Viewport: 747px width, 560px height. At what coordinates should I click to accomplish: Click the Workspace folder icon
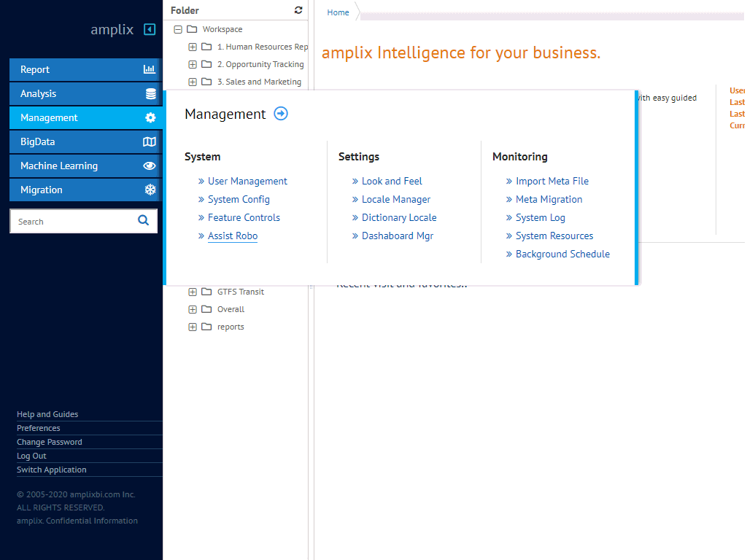(192, 29)
